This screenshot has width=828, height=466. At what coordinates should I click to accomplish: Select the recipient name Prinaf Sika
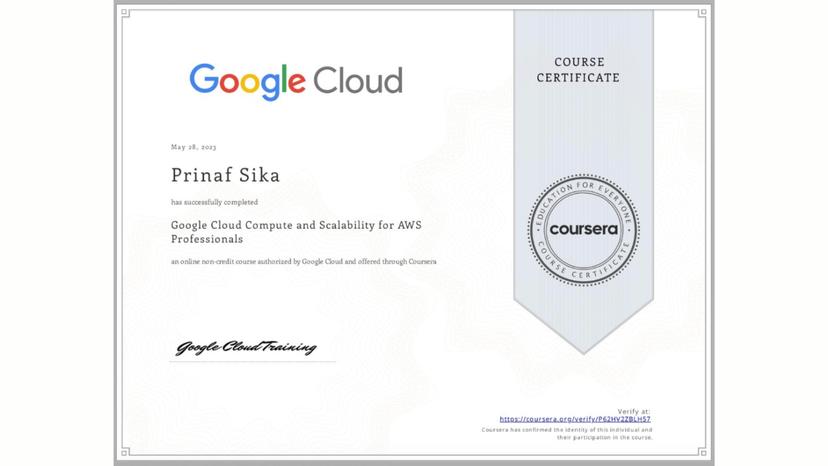[225, 175]
